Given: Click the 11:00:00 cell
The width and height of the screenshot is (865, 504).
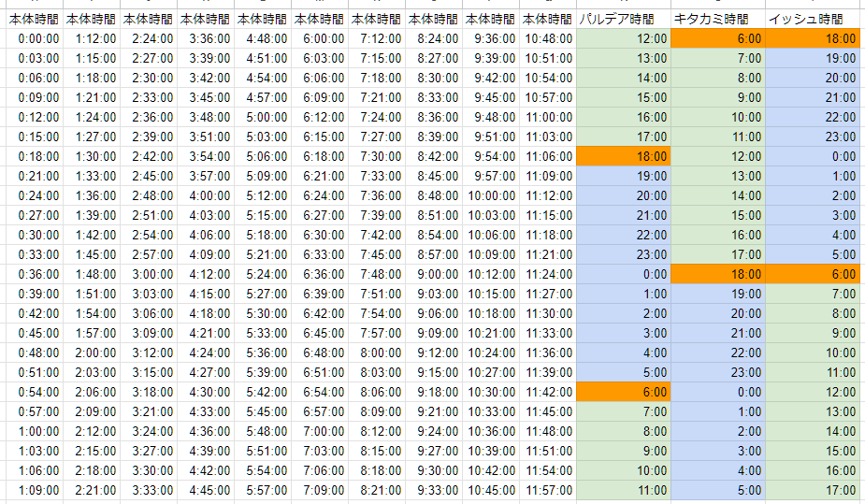Looking at the screenshot, I should 548,118.
